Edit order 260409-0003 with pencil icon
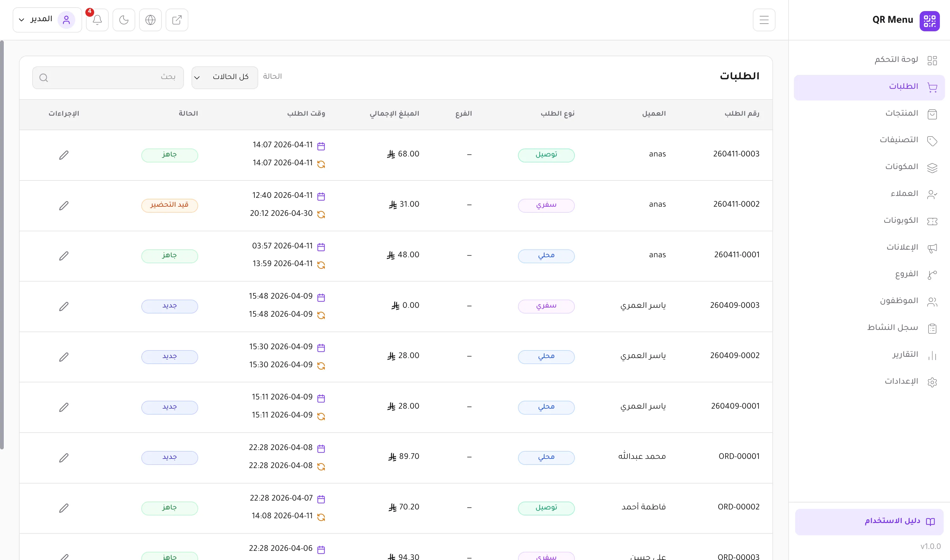 [64, 307]
